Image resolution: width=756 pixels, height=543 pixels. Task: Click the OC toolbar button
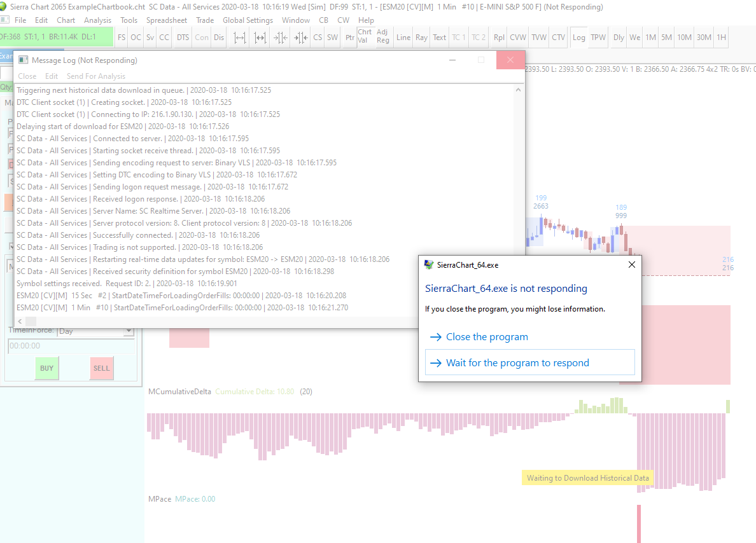(136, 37)
